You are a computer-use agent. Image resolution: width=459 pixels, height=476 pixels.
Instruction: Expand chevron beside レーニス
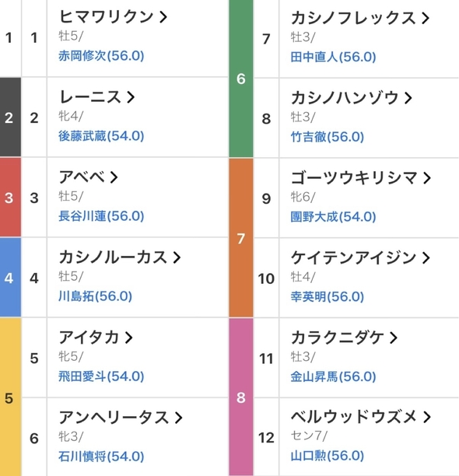point(131,97)
